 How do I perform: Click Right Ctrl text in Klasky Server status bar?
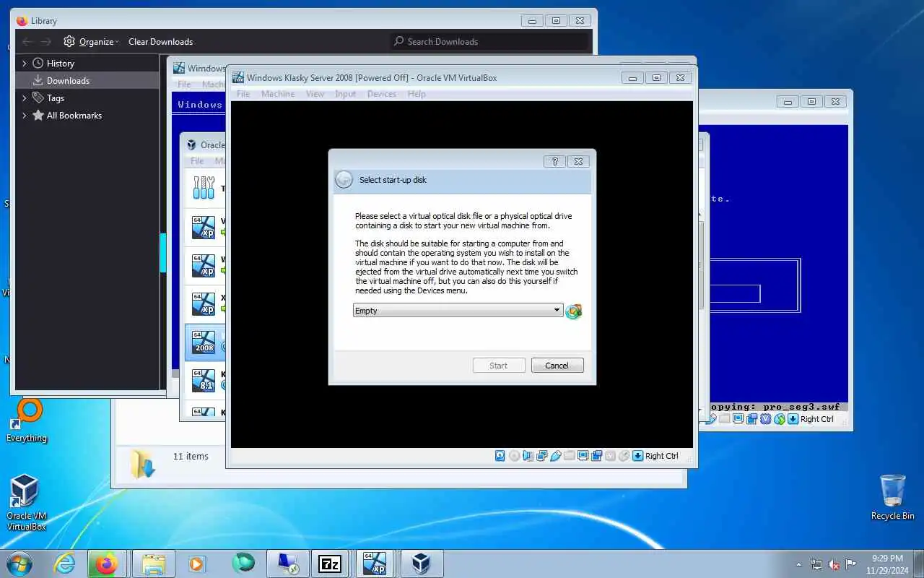(662, 456)
